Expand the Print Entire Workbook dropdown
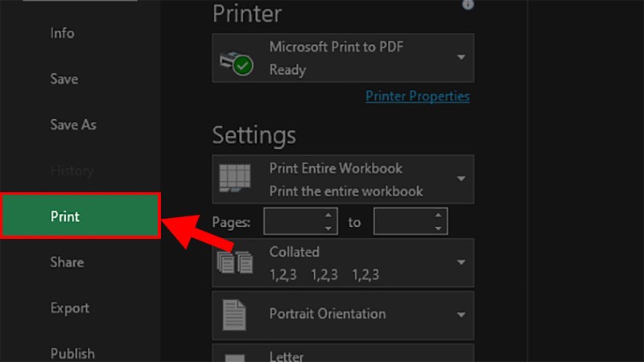 point(343,179)
